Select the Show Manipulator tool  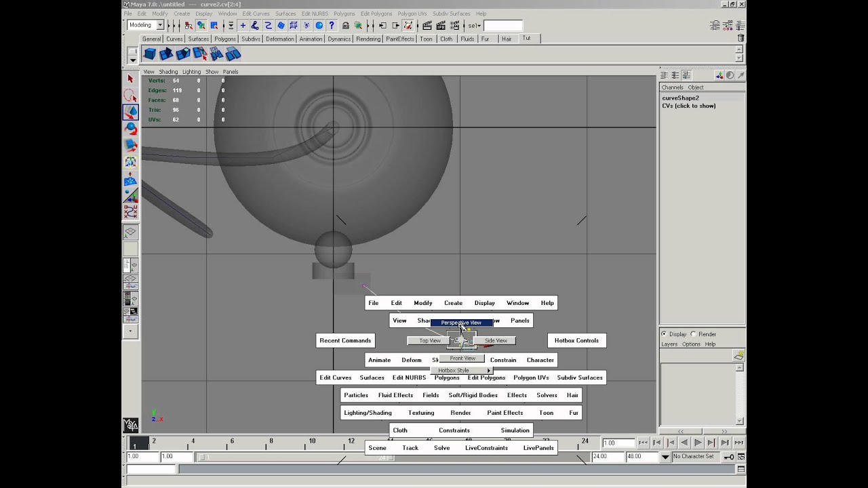tap(131, 195)
